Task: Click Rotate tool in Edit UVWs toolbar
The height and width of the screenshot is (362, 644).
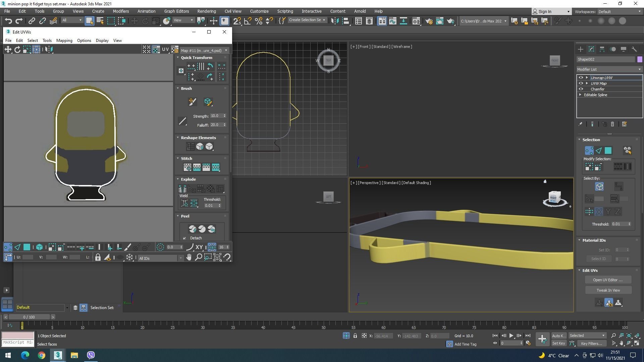Action: click(17, 50)
